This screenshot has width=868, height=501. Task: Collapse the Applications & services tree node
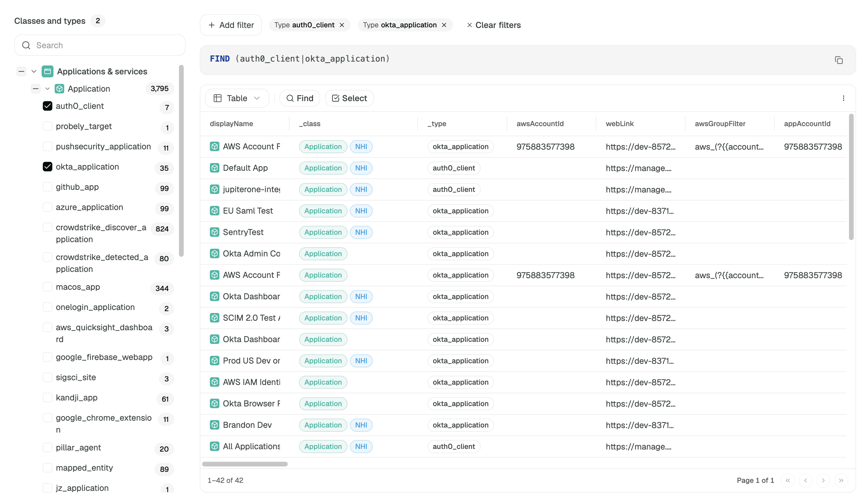coord(34,72)
